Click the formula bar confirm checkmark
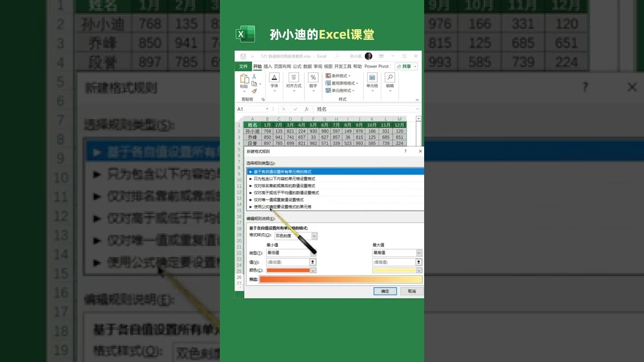644x362 pixels. point(295,109)
